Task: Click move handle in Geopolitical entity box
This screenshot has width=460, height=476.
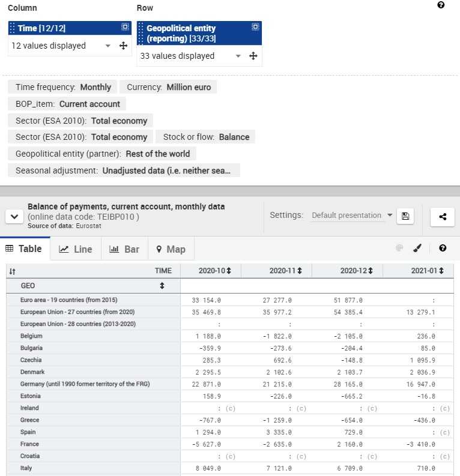Action: (x=253, y=56)
